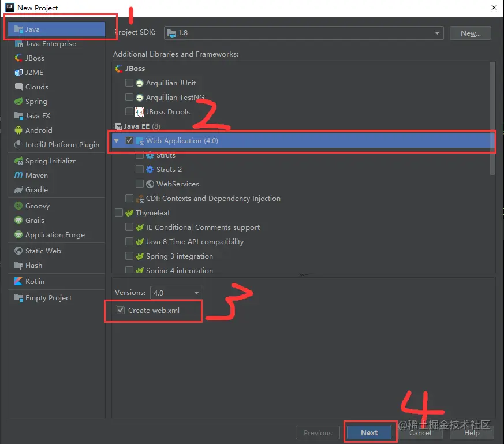Select the Android project type
504x444 pixels.
tap(57, 130)
